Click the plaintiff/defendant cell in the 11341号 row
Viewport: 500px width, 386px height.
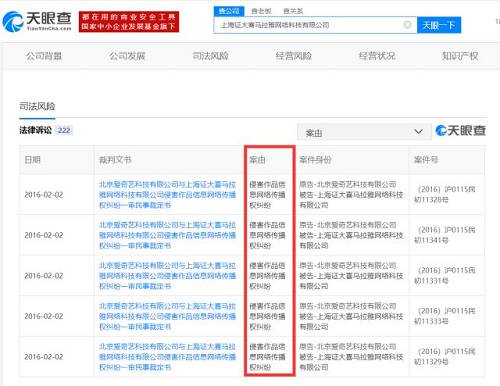pyautogui.click(x=351, y=235)
